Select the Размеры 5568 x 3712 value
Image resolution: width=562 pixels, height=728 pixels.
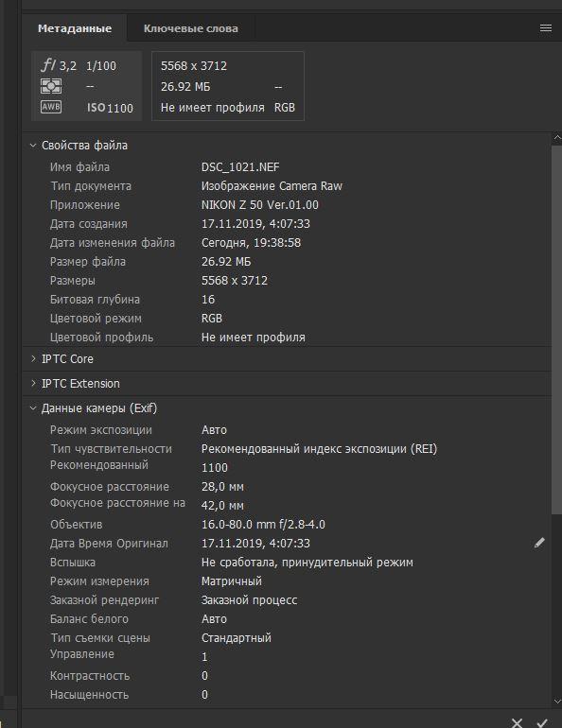point(234,281)
